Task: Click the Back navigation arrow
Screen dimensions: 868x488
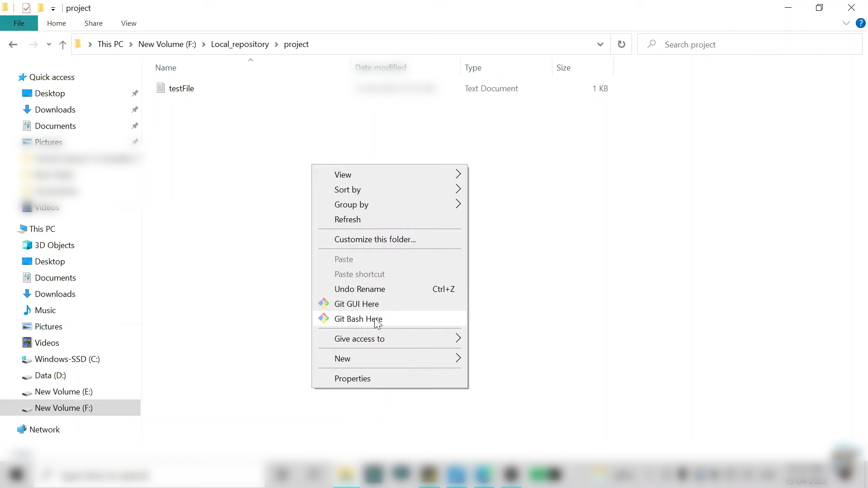Action: 13,44
